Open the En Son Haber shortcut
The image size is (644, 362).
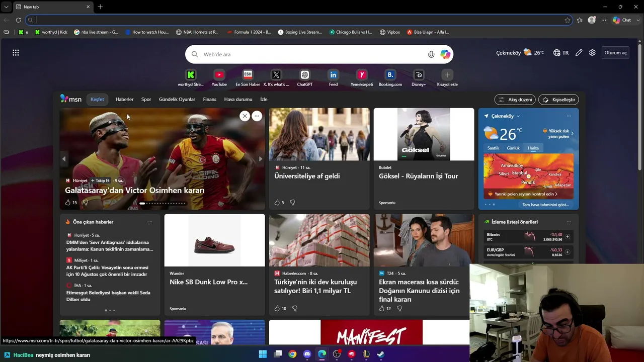[x=248, y=78]
